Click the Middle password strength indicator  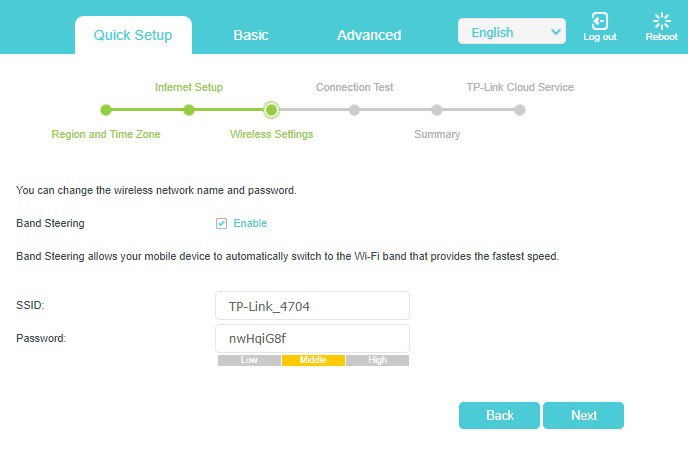pos(313,360)
